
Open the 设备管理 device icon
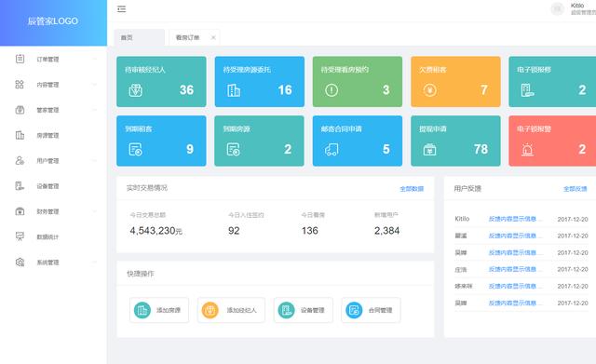click(20, 186)
